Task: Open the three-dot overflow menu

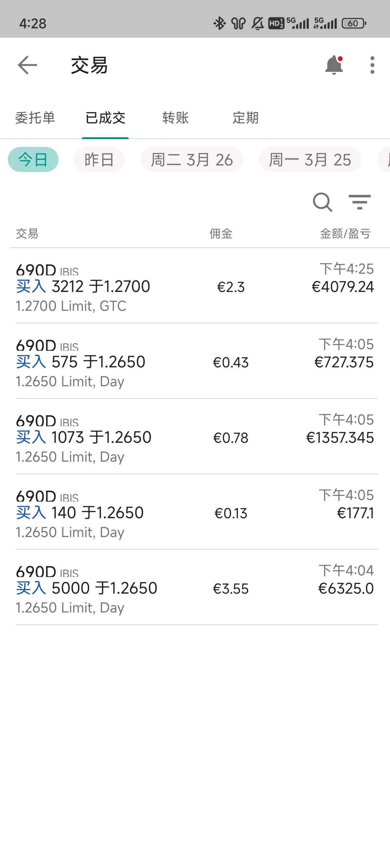Action: pyautogui.click(x=372, y=65)
